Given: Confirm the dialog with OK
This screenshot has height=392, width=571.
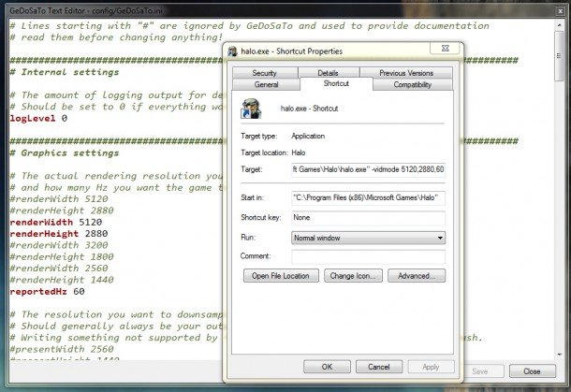Looking at the screenshot, I should pos(327,367).
